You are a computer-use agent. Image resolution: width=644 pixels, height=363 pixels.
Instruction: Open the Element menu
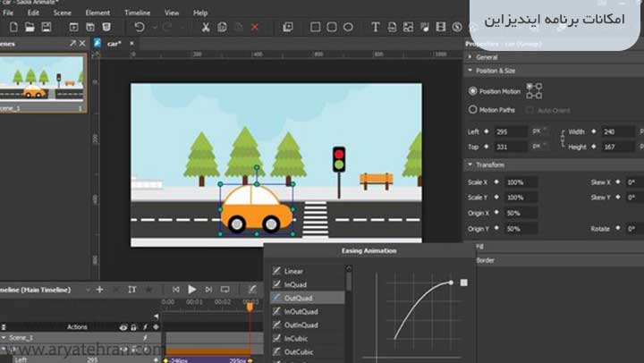pos(97,13)
